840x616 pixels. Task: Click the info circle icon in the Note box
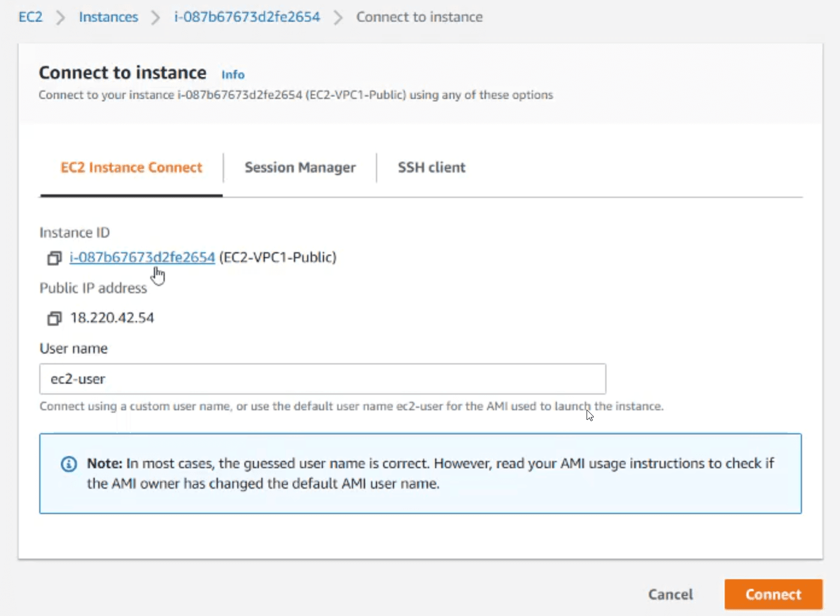[x=69, y=464]
